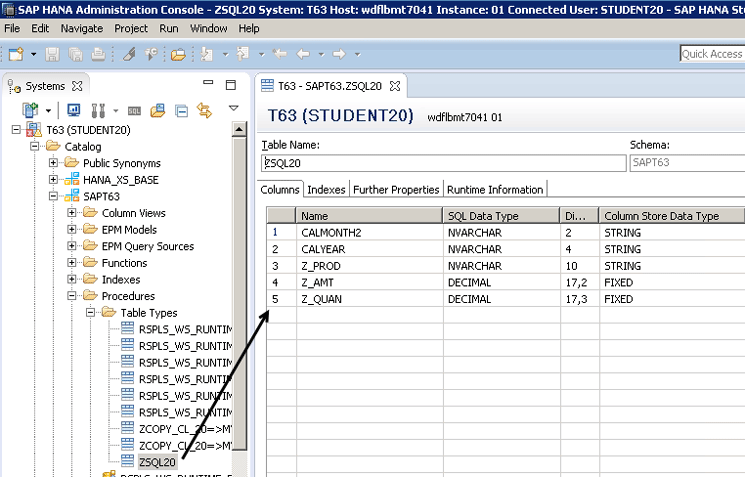The width and height of the screenshot is (745, 477).
Task: Click the Print toolbar icon
Action: click(98, 54)
